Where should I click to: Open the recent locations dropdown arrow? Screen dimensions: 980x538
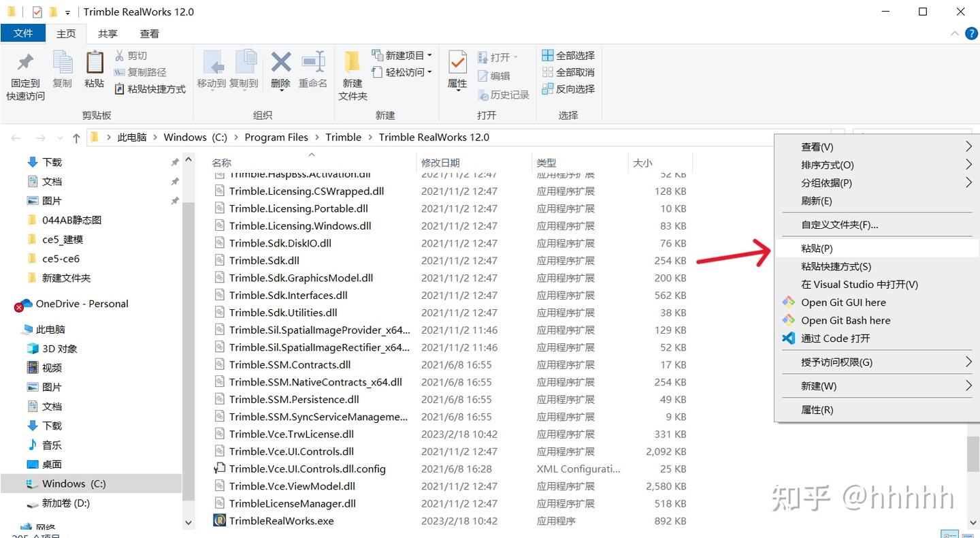pos(59,138)
